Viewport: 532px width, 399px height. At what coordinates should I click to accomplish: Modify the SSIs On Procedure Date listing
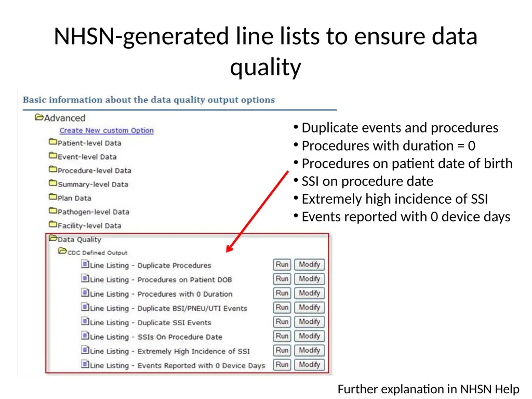pyautogui.click(x=310, y=336)
